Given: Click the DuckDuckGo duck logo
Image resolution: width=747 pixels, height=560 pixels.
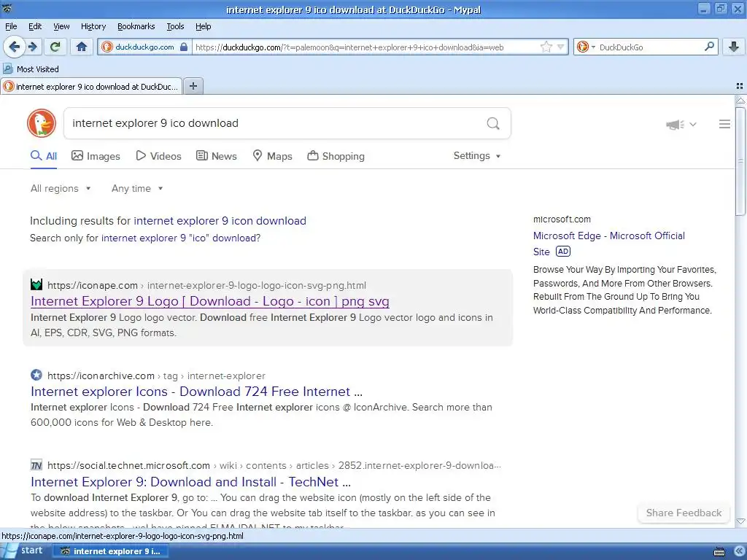Looking at the screenshot, I should coord(42,123).
